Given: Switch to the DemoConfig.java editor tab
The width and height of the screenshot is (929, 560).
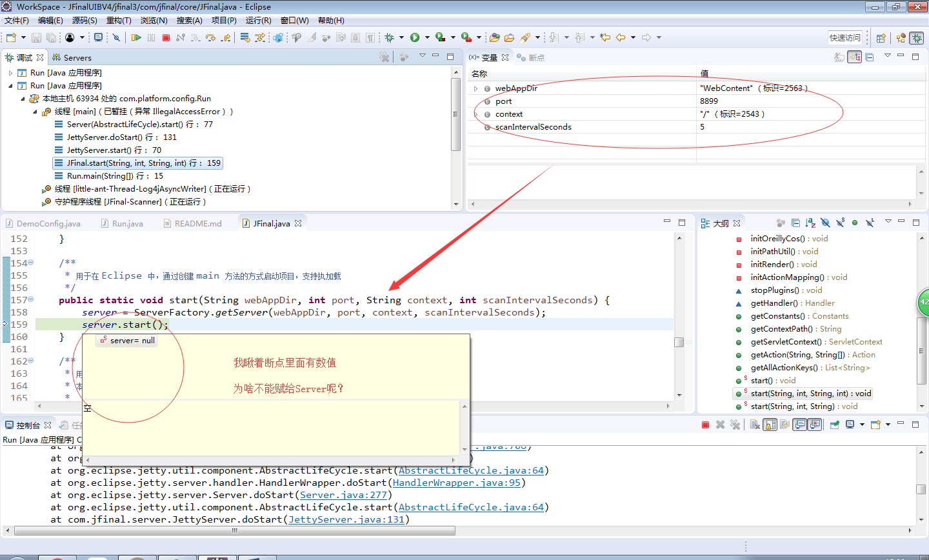Looking at the screenshot, I should (x=43, y=224).
